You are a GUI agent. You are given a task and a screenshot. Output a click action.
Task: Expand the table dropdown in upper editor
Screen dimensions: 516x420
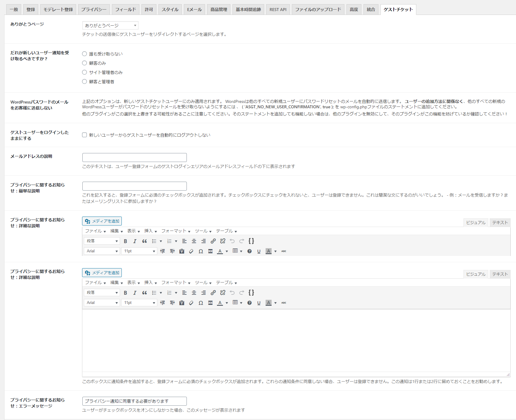pos(241,251)
